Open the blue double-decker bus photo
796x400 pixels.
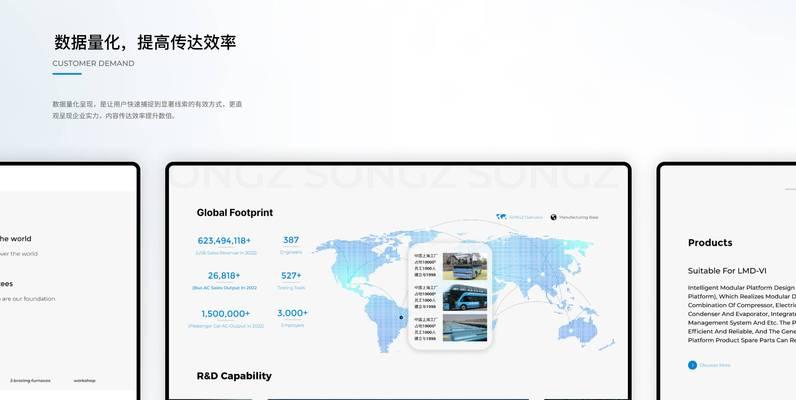(x=465, y=297)
